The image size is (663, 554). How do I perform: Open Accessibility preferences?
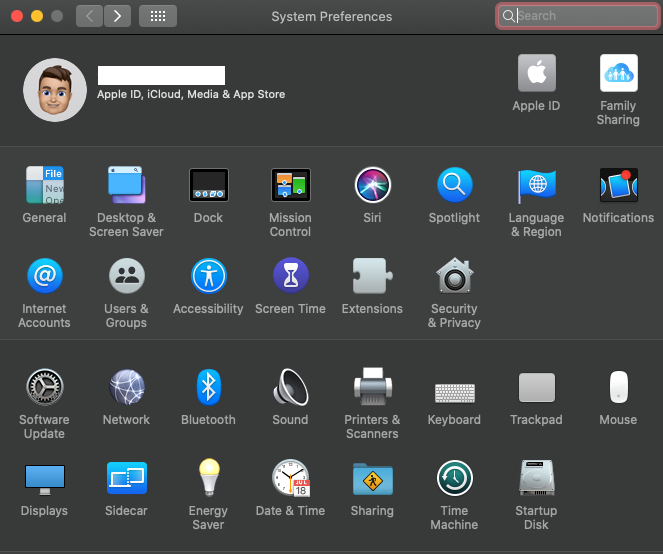[208, 276]
